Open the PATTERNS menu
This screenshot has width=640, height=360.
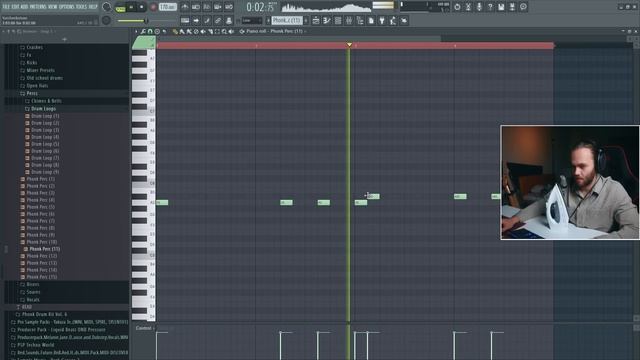click(39, 7)
